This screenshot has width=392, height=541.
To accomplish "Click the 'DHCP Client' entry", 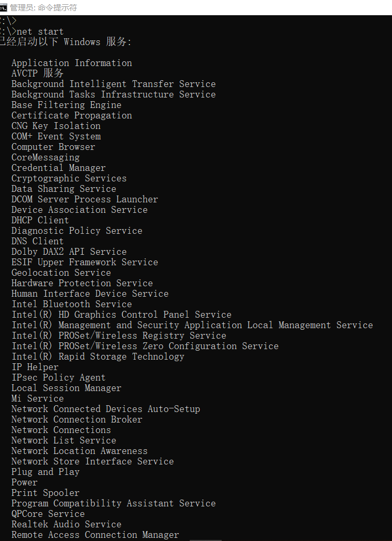I will (40, 220).
